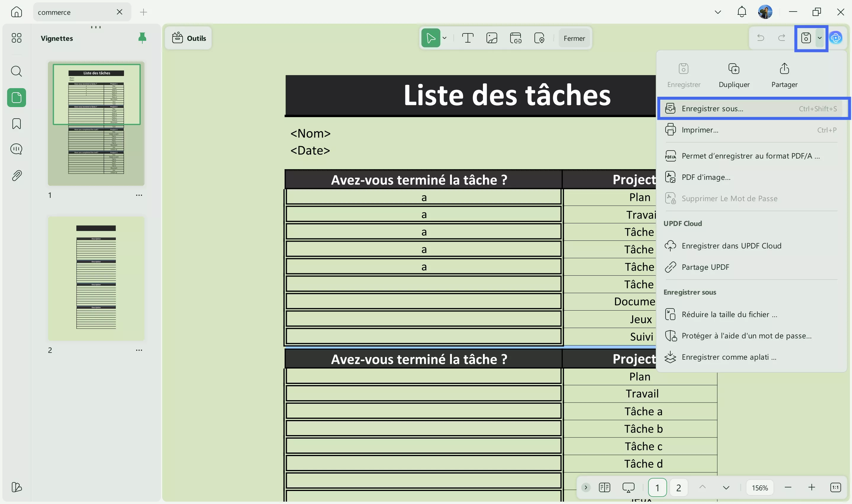This screenshot has height=504, width=852.
Task: Open the search panel in the sidebar
Action: coord(16,71)
